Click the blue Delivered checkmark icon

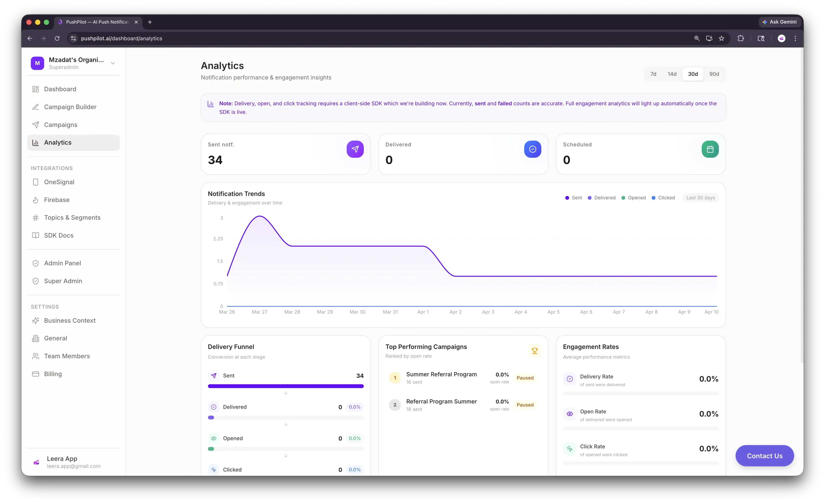pyautogui.click(x=532, y=149)
